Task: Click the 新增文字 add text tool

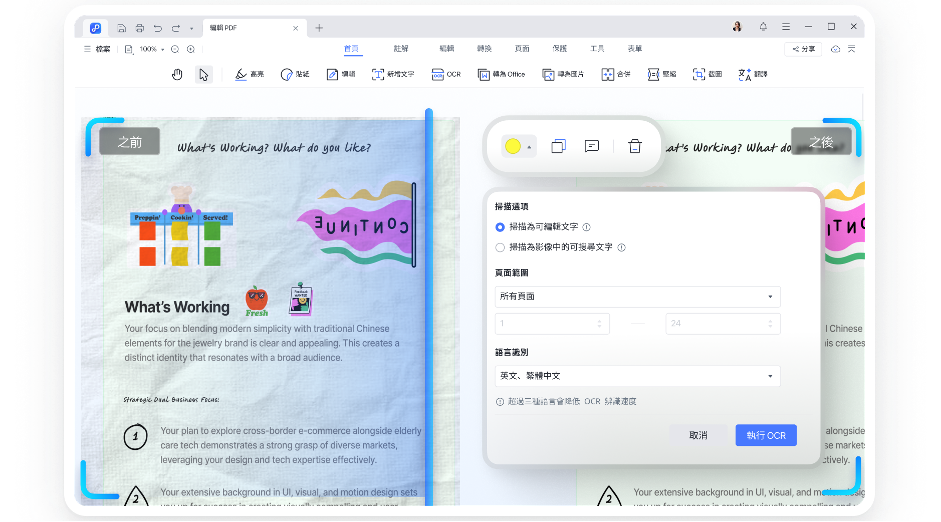Action: [392, 74]
